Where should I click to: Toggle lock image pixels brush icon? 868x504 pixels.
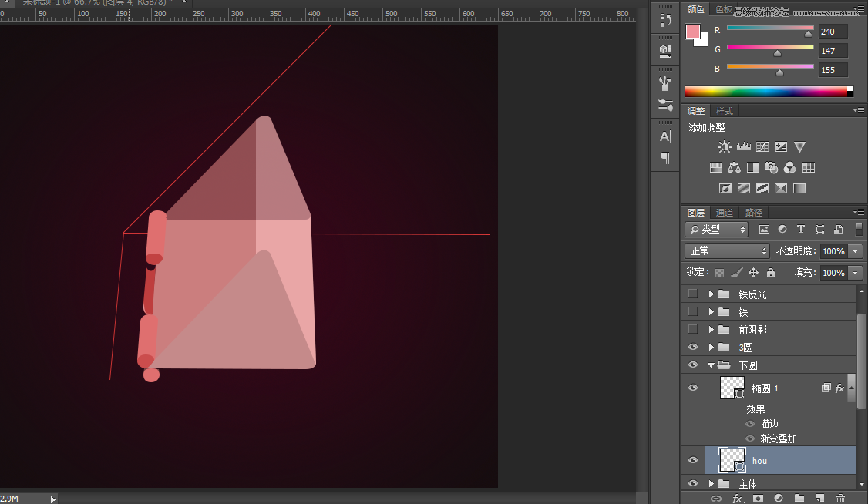pos(736,272)
